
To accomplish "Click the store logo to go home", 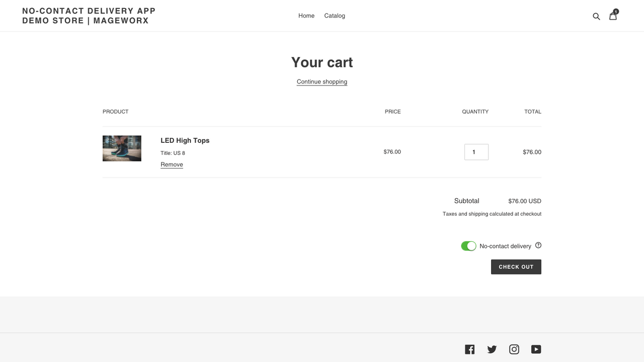I will (x=88, y=16).
